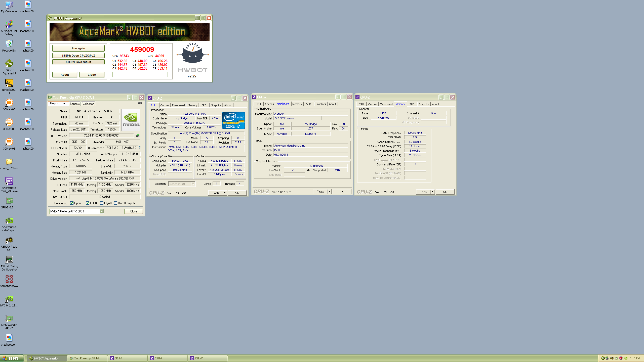
Task: Toggle OpenCL checkbox in GPU-Z
Action: pos(72,203)
